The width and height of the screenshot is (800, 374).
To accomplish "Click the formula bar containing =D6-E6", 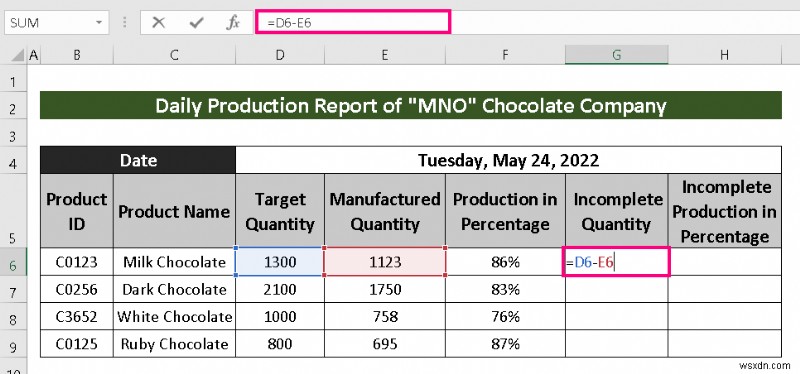I will 353,23.
